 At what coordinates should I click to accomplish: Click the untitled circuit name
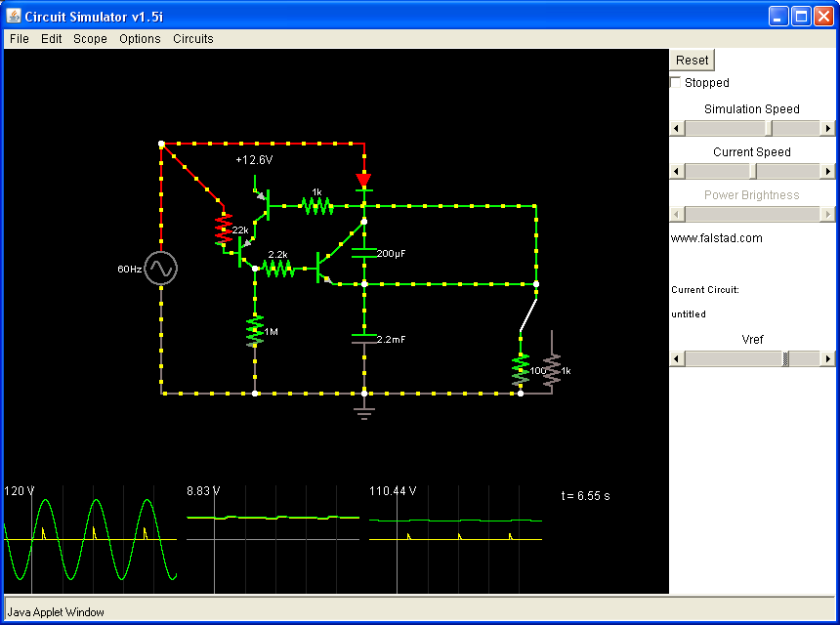click(689, 314)
